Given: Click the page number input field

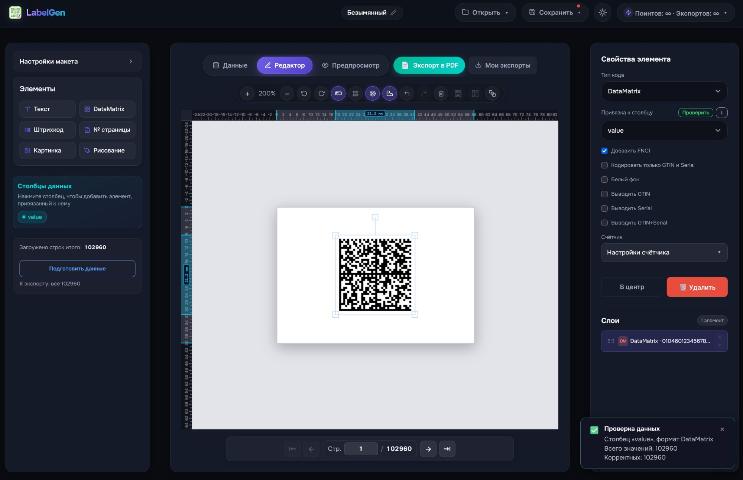Looking at the screenshot, I should [x=361, y=449].
